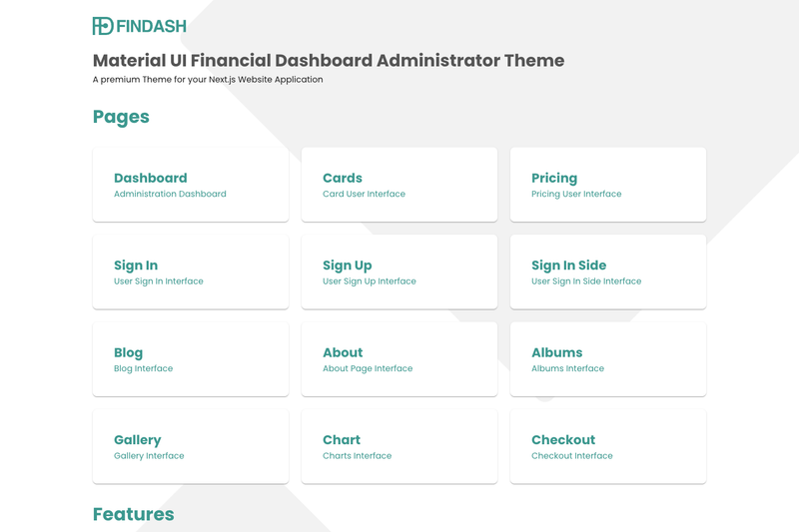
Task: Open the Sign In Side card
Action: tap(608, 271)
